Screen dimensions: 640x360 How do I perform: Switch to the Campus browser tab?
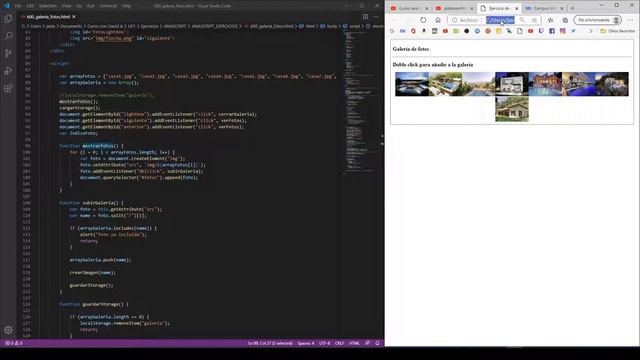545,8
